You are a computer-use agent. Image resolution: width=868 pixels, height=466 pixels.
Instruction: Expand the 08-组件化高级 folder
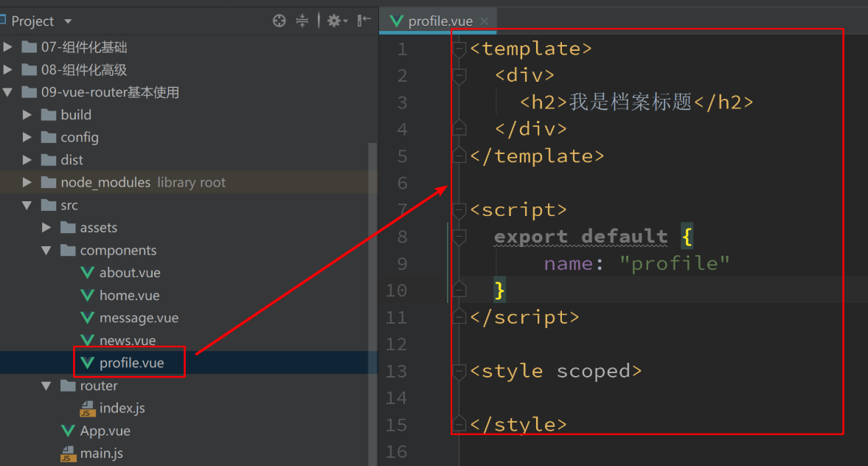(x=8, y=70)
